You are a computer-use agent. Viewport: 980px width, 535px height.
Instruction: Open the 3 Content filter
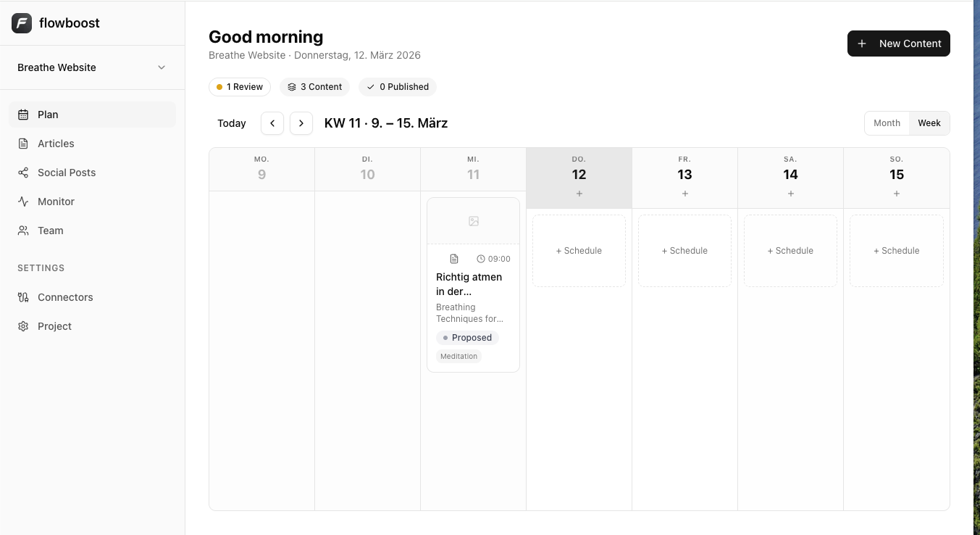314,86
